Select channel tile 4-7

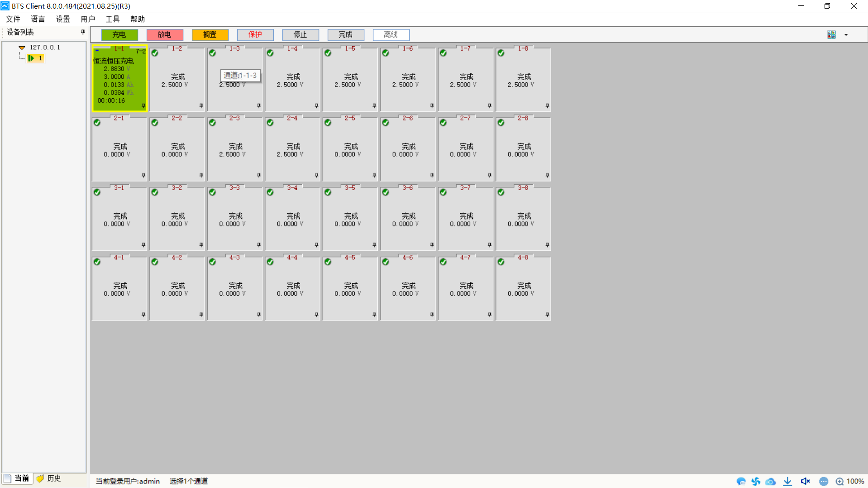point(466,288)
